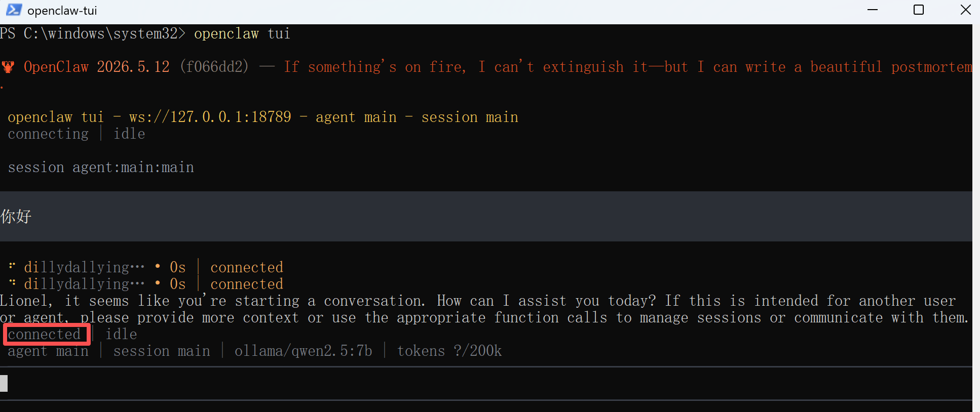This screenshot has width=980, height=412.
Task: Click the openclaw tui command text
Action: click(242, 33)
